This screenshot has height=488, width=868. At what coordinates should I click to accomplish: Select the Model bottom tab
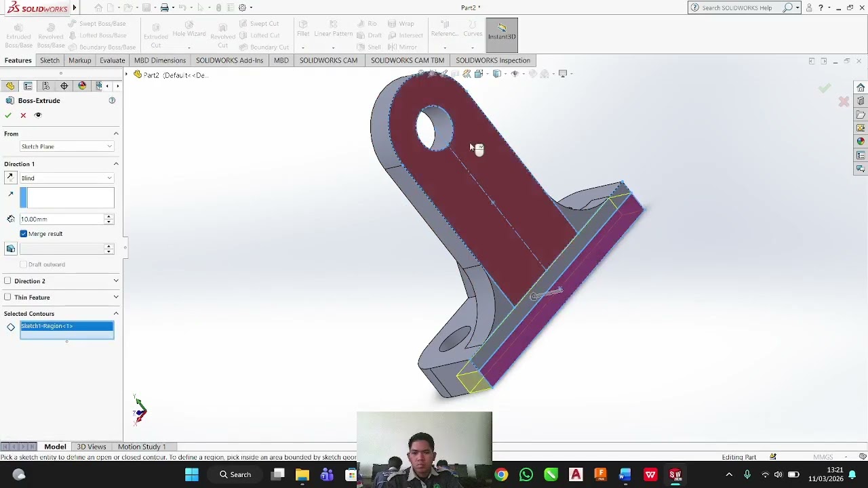pyautogui.click(x=55, y=447)
